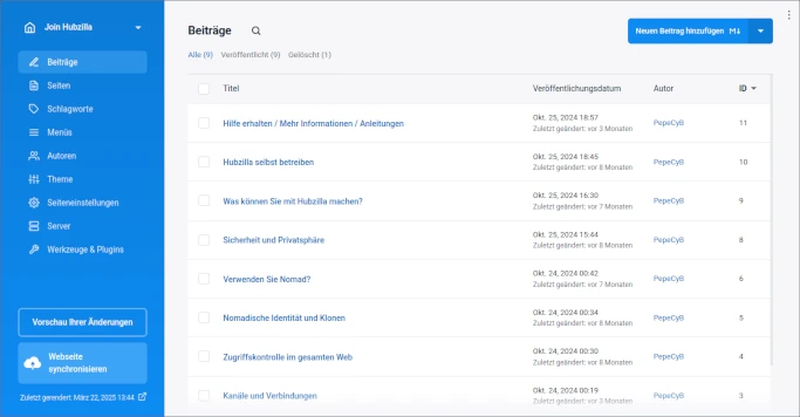Screen dimensions: 800x417
Task: Click Neuen Beitrag hinzufügen button
Action: 688,31
